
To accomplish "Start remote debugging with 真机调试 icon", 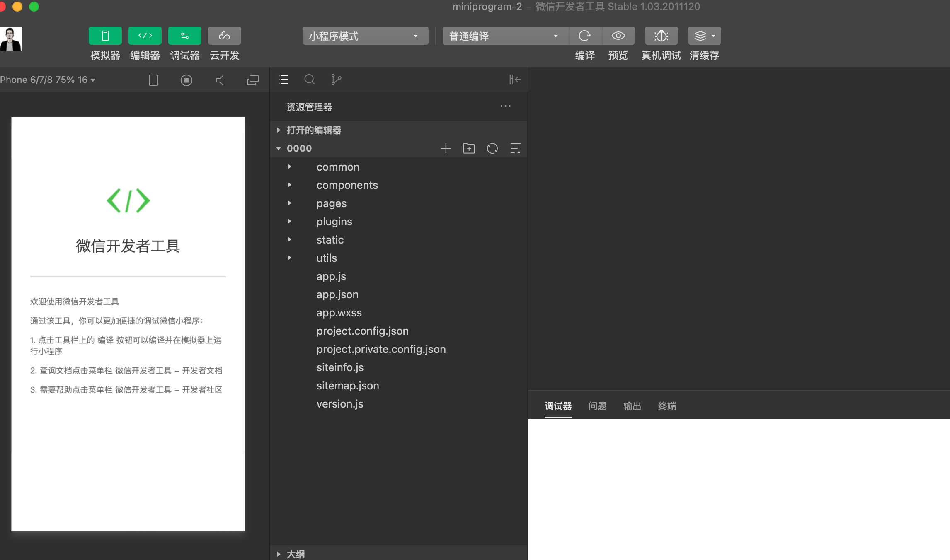I will point(661,36).
